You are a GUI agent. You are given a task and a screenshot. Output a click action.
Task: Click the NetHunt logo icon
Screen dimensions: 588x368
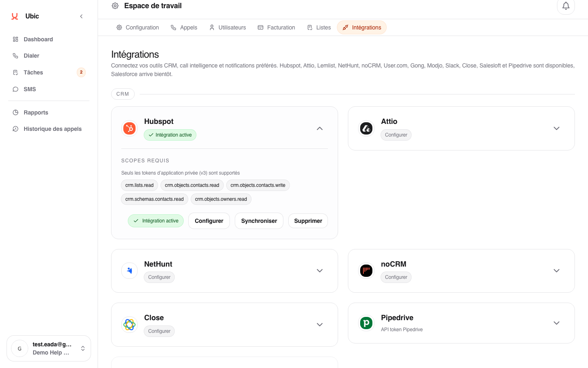(129, 271)
